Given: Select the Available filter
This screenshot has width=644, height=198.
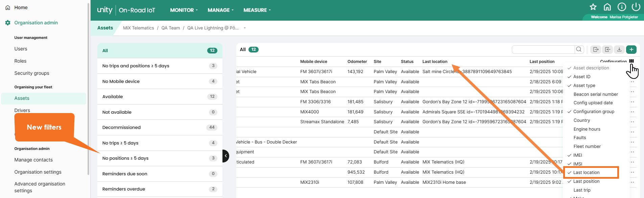Looking at the screenshot, I should point(160,97).
